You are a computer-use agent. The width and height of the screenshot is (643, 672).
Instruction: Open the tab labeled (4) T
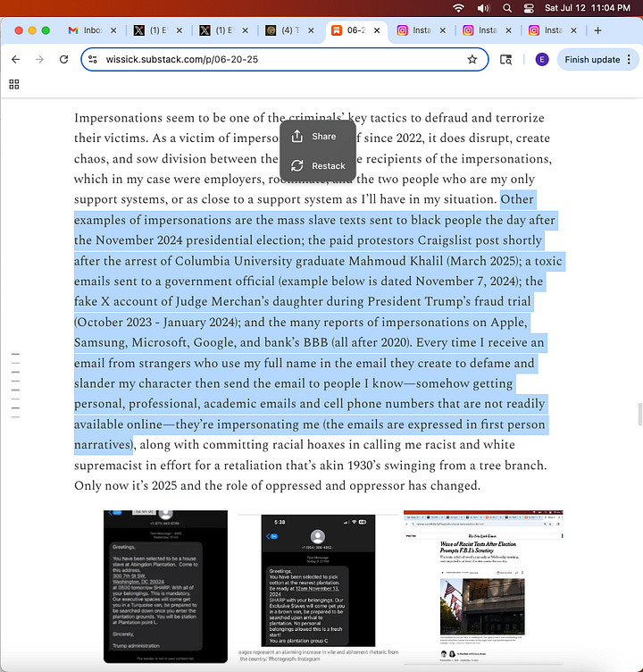click(x=284, y=30)
